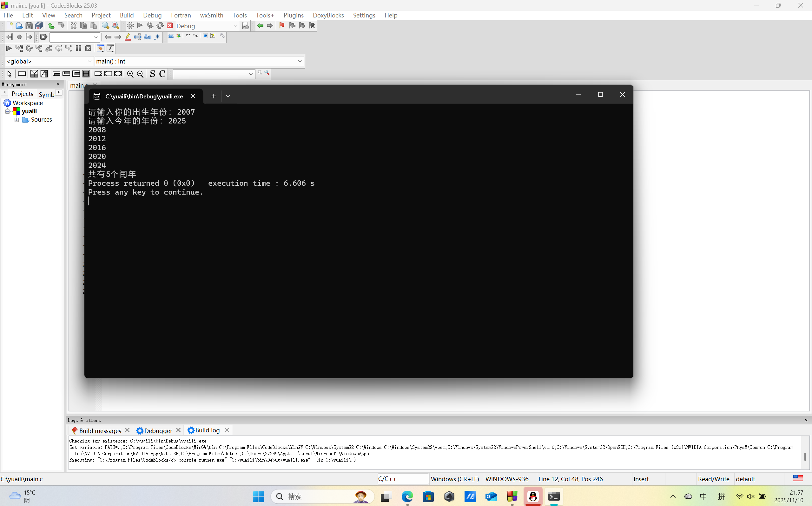Click the Windows taskbar search box
The width and height of the screenshot is (812, 506).
322,496
